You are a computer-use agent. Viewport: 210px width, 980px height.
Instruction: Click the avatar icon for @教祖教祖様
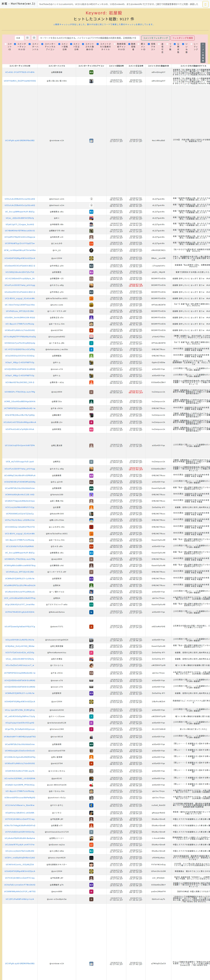point(91,72)
